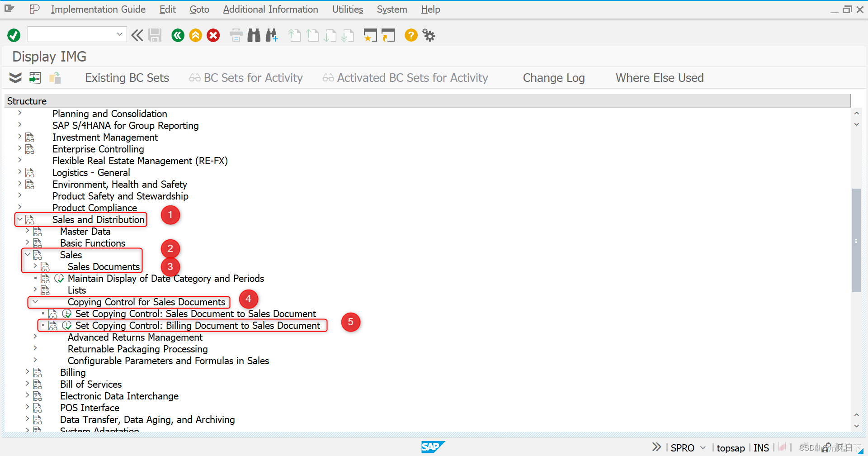Viewport: 868px width, 456px height.
Task: Expand the Billing node
Action: click(28, 372)
